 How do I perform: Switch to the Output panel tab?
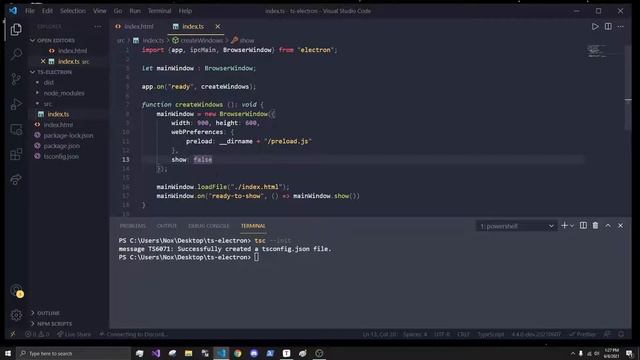point(167,226)
